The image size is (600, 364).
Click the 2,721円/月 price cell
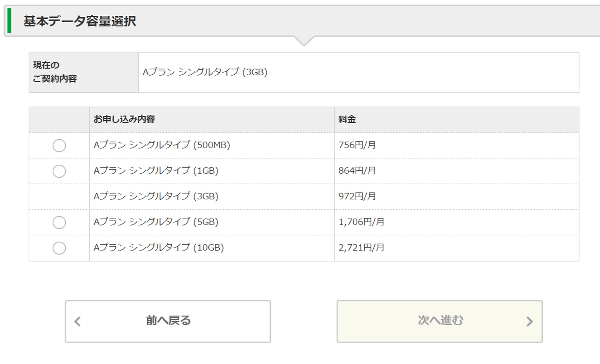coord(361,248)
